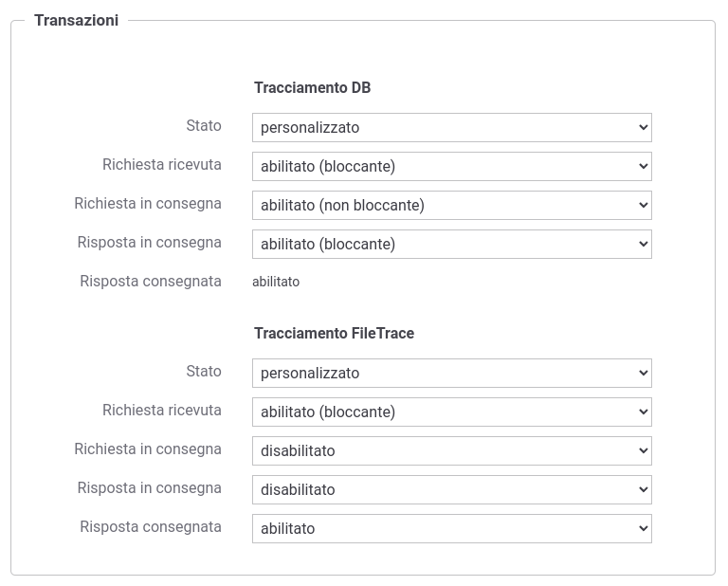Click the Tracciamento FileTrace heading

[x=334, y=334]
